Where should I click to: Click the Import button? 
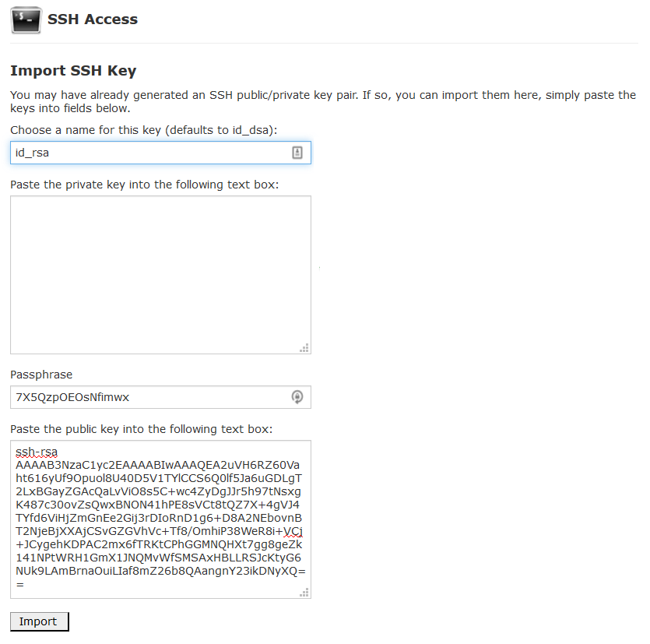click(40, 621)
